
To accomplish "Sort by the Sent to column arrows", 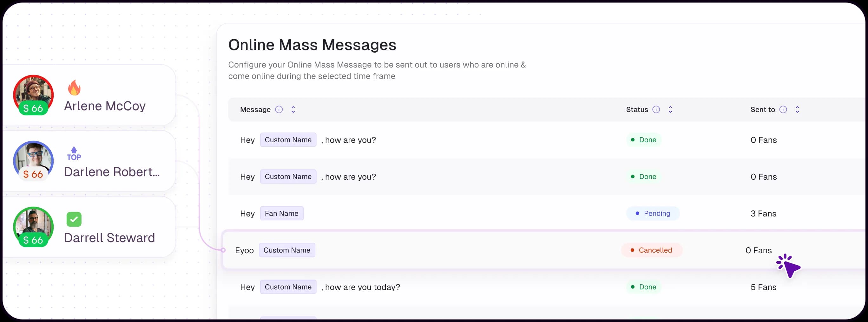I will coord(797,109).
